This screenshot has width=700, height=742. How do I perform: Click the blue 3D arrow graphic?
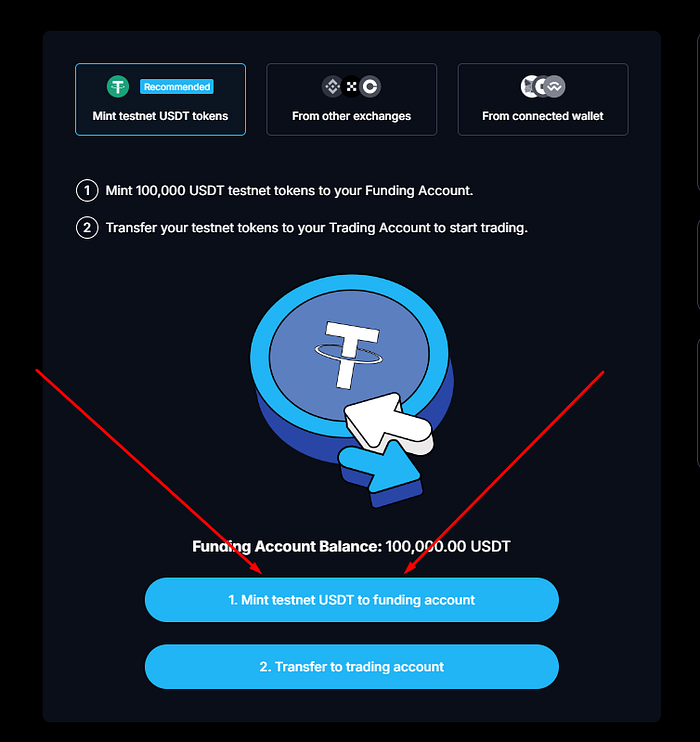click(x=381, y=475)
